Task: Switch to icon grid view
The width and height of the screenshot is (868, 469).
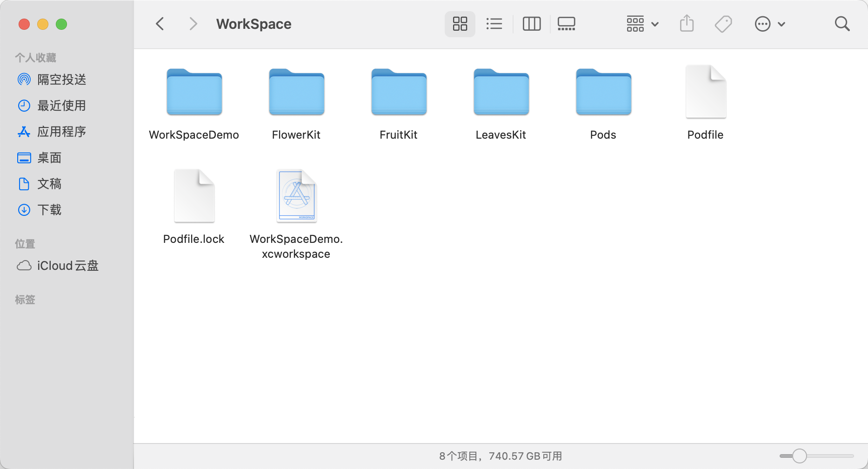Action: (x=460, y=24)
